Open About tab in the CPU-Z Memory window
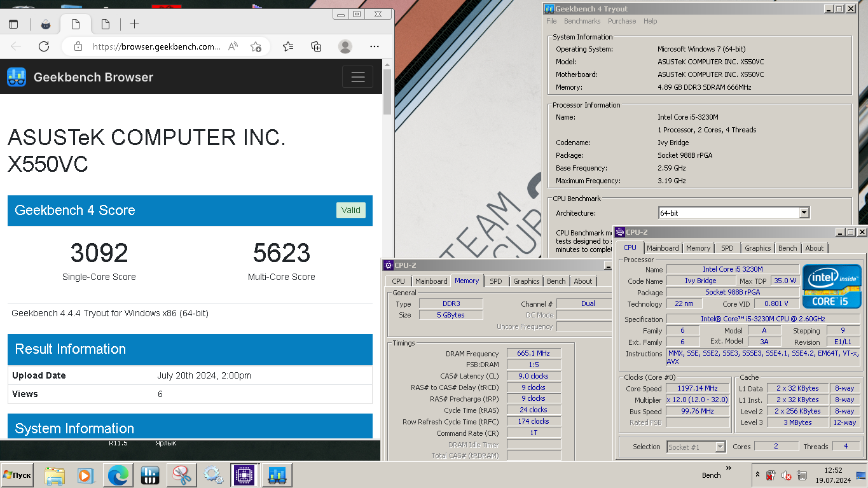868x488 pixels. [583, 281]
